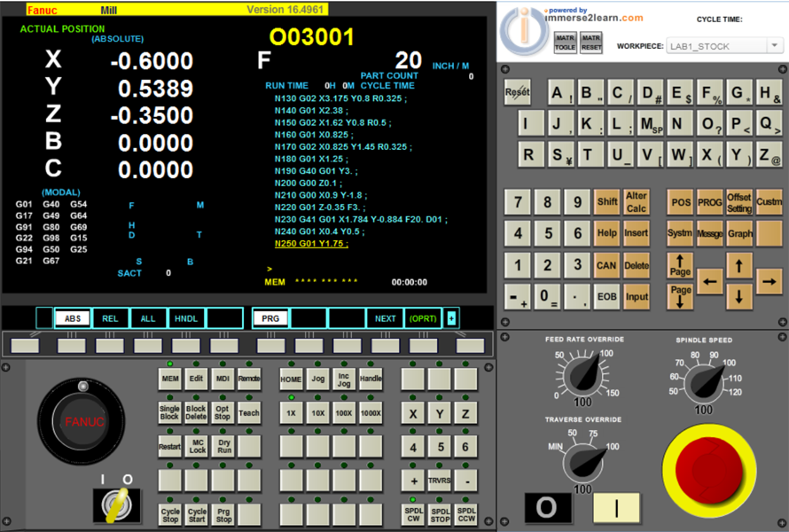Select the REL softkey tab
Viewport: 789px width, 532px height.
110,318
